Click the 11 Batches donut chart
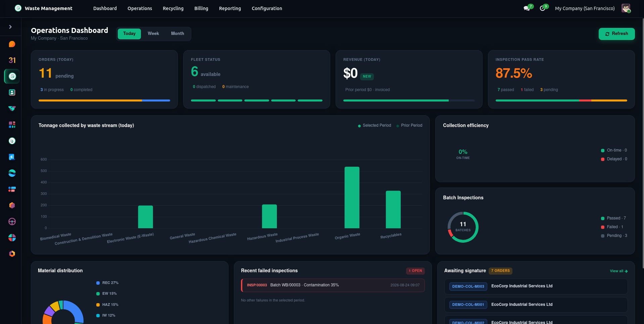 pyautogui.click(x=463, y=227)
